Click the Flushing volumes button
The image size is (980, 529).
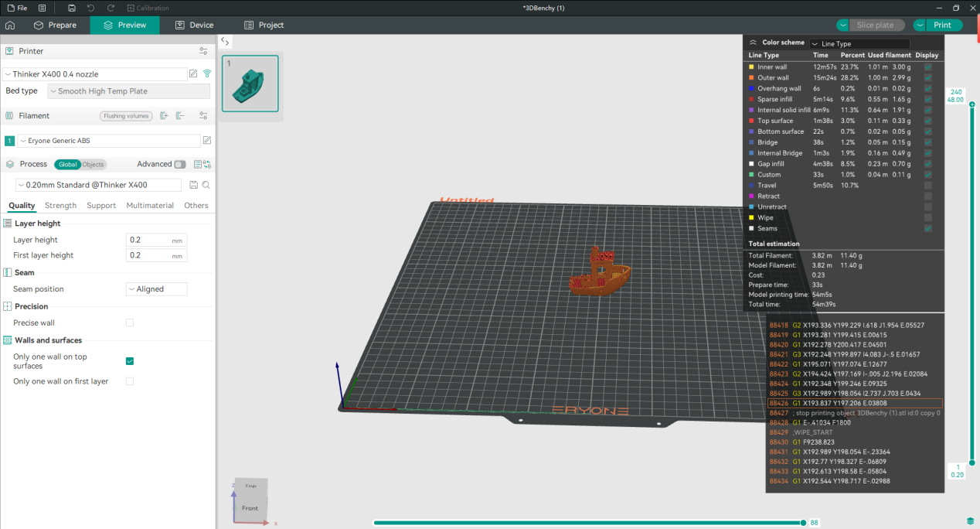[126, 116]
